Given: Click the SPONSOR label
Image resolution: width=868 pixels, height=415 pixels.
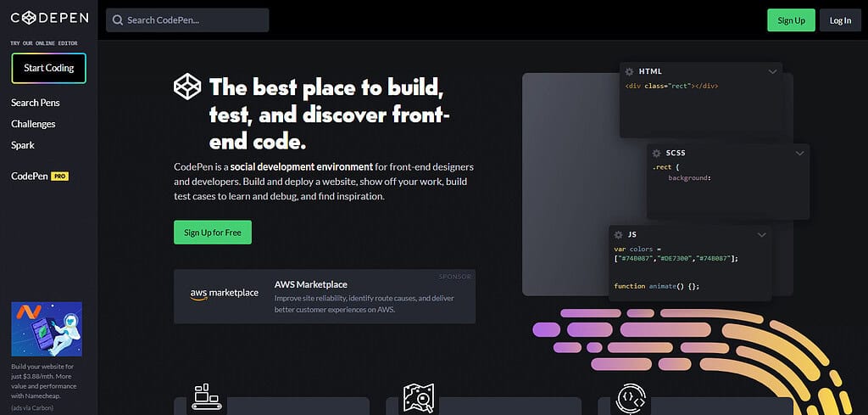Looking at the screenshot, I should (455, 276).
